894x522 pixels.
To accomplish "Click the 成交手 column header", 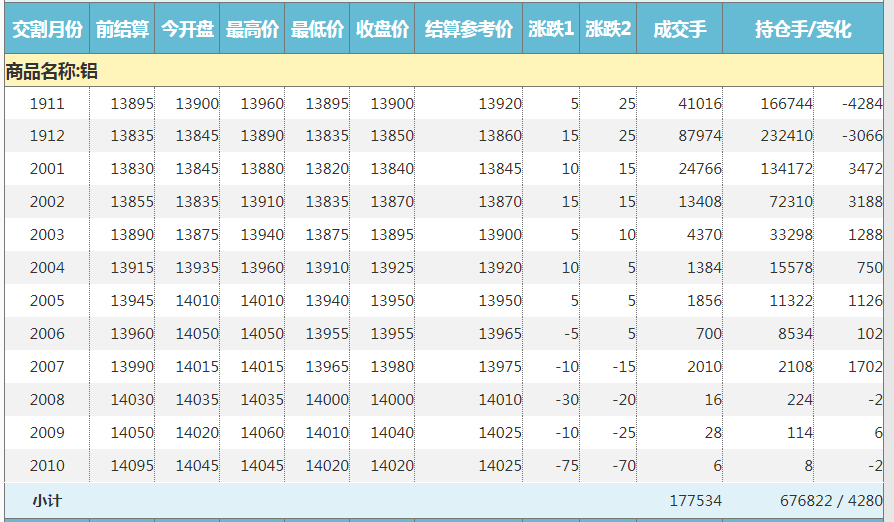I will coord(679,30).
